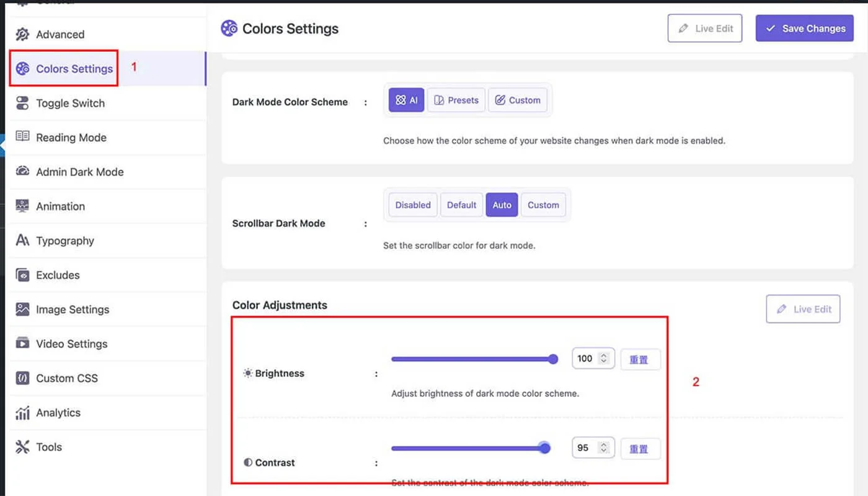Screen dimensions: 868x496
Task: Click the Advanced gear icon in sidebar
Action: [x=22, y=34]
